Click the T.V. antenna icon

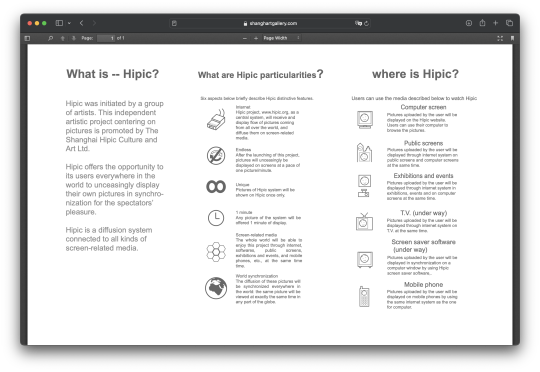tap(364, 221)
